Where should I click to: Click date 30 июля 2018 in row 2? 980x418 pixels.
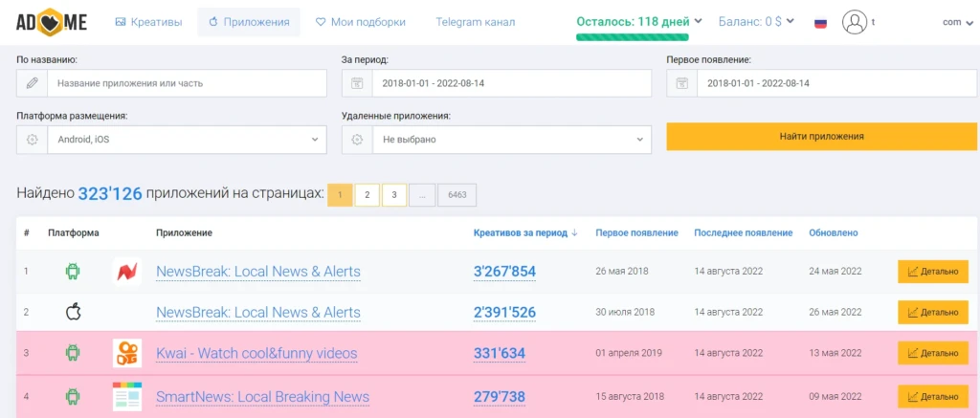click(625, 312)
